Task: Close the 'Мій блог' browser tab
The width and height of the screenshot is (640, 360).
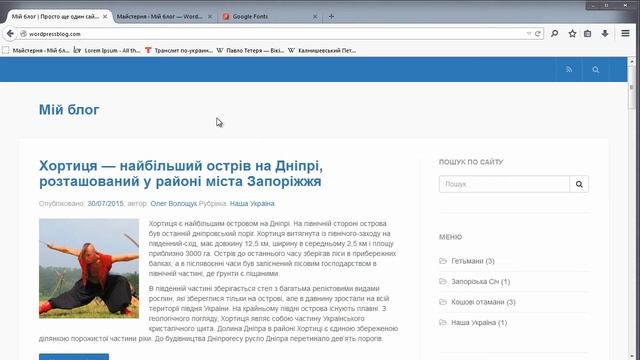Action: [x=105, y=16]
